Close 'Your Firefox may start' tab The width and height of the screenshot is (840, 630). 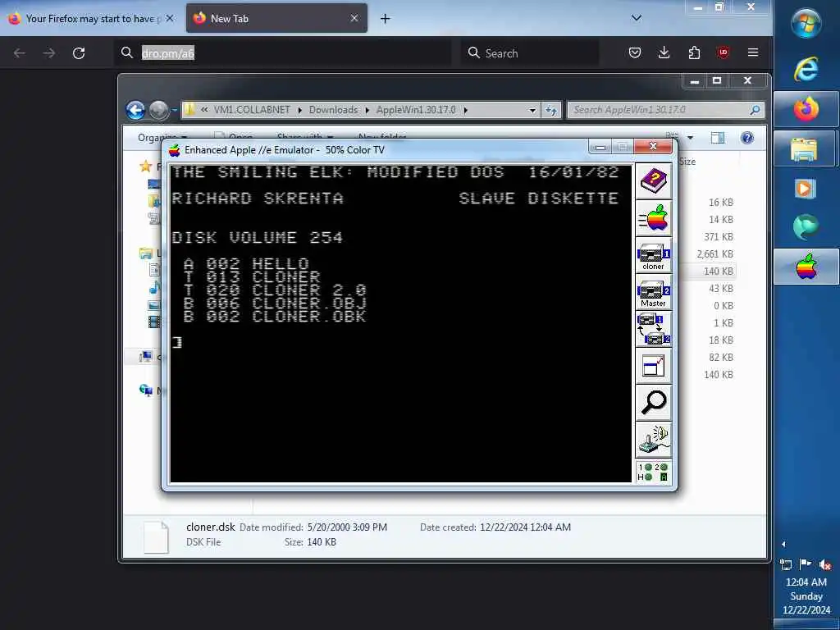tap(169, 18)
